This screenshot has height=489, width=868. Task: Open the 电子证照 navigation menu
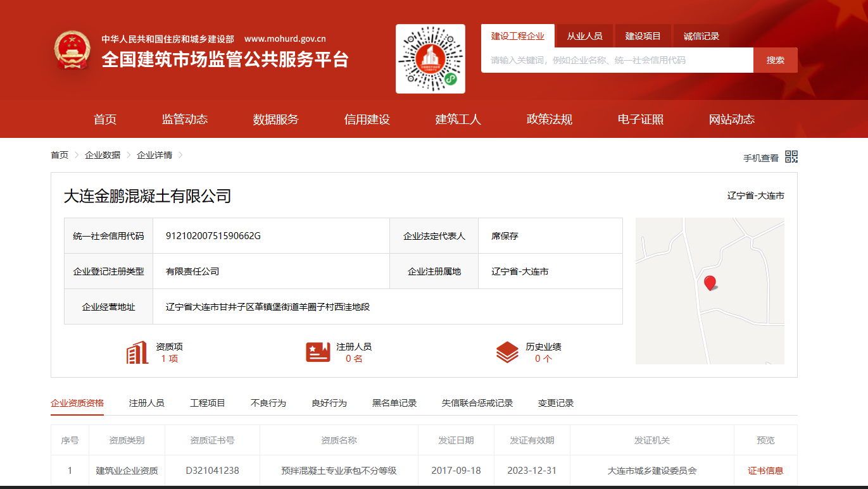pyautogui.click(x=641, y=119)
